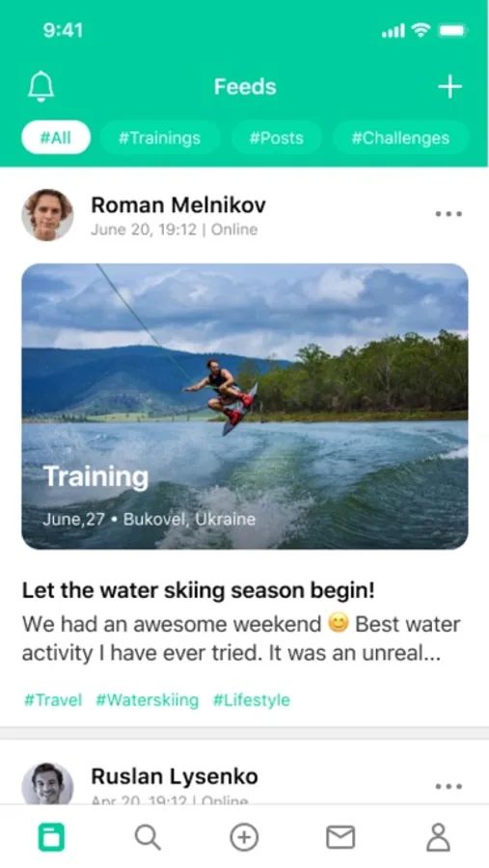Select the #Challenges filter chip
Viewport: 489px width, 868px height.
tap(400, 137)
